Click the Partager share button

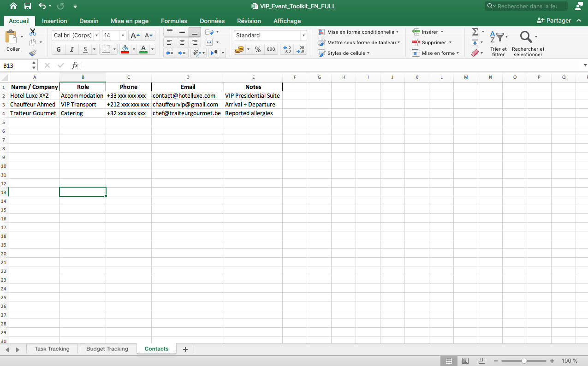554,21
